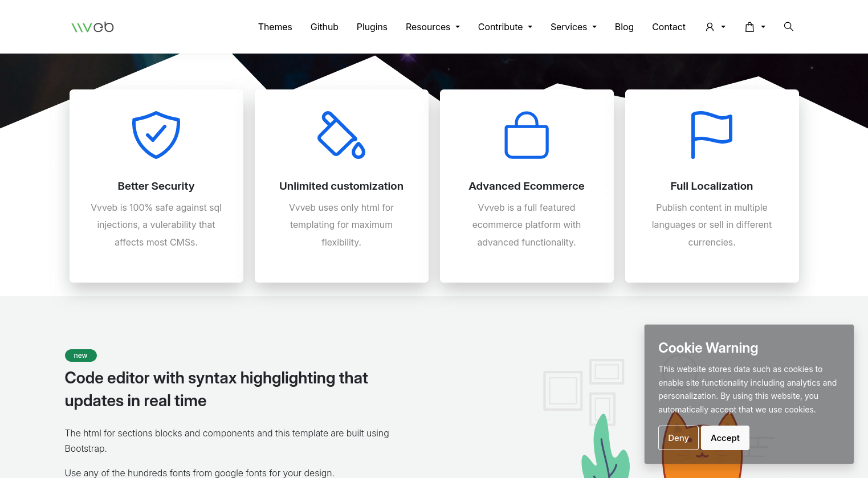Click the green 'new' badge
The height and width of the screenshot is (478, 868).
click(x=81, y=356)
